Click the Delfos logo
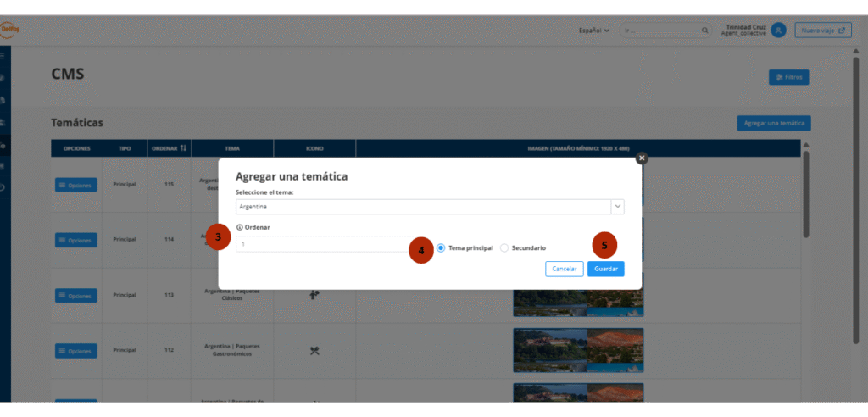Screen dimensions: 868x417 pyautogui.click(x=9, y=29)
